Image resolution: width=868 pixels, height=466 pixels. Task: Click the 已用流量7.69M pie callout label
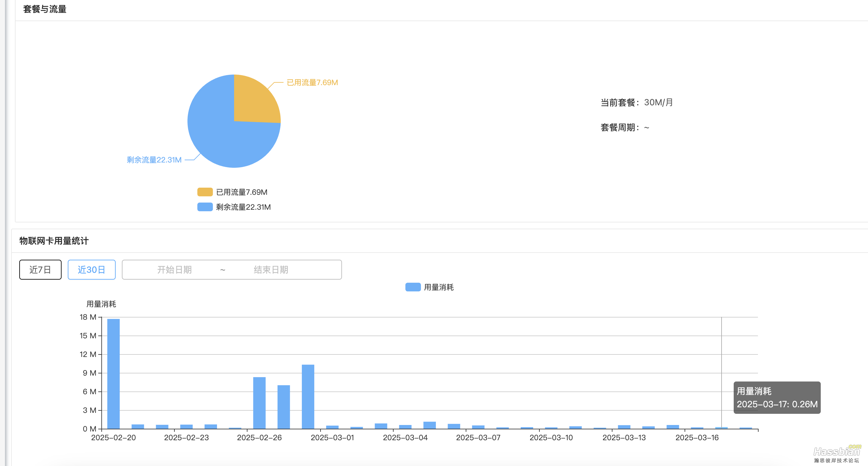(312, 83)
